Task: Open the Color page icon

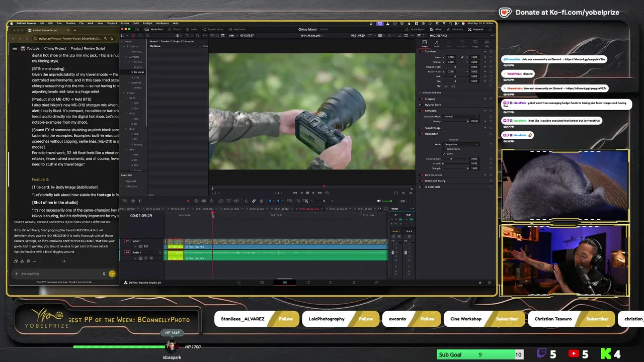Action: 331,283
